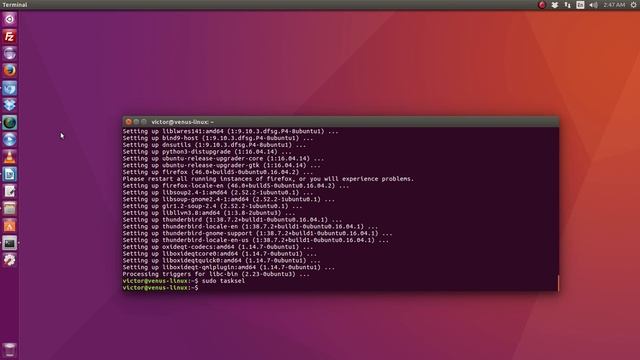This screenshot has width=640, height=360.
Task: Click 'Setting up ubuntu-release-upgrader-gtk' line
Action: point(222,165)
